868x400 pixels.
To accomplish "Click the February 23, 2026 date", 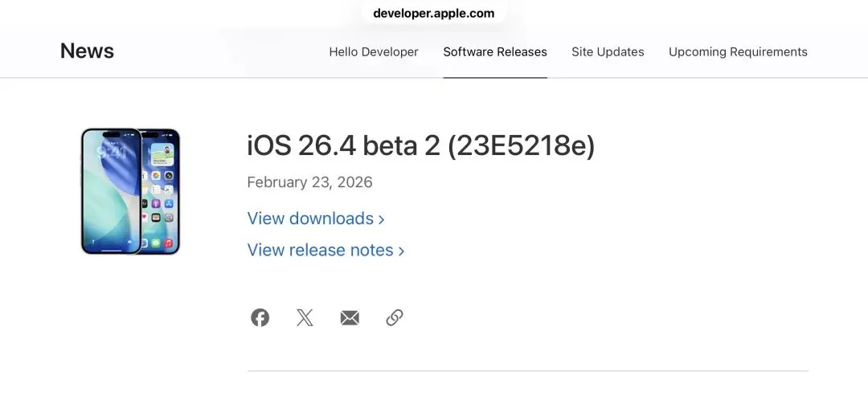I will [309, 182].
